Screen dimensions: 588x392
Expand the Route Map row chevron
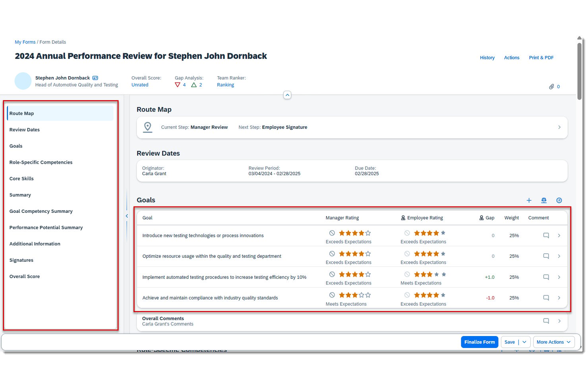pyautogui.click(x=559, y=127)
